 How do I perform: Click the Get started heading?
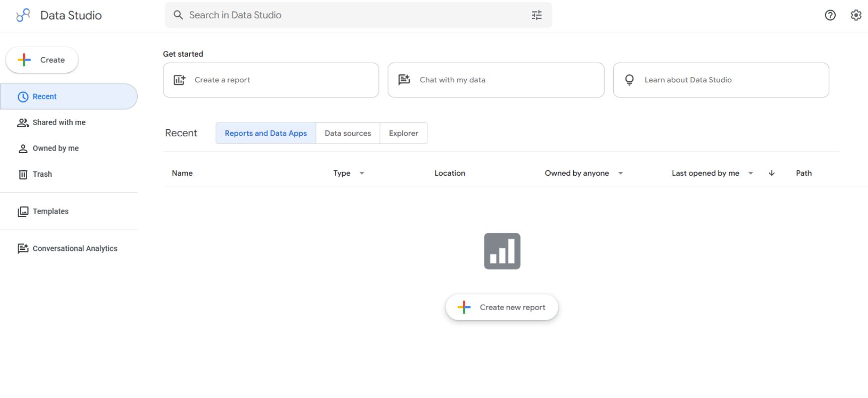183,54
